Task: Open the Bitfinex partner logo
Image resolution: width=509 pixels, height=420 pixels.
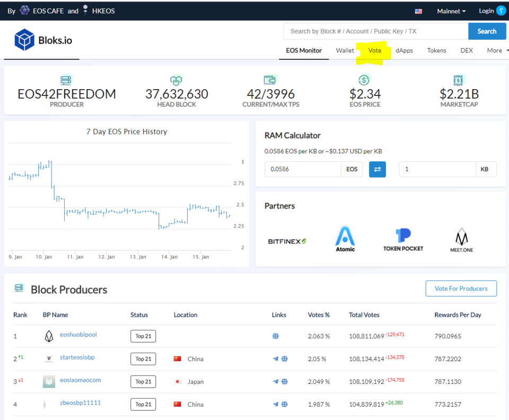Action: [x=287, y=241]
